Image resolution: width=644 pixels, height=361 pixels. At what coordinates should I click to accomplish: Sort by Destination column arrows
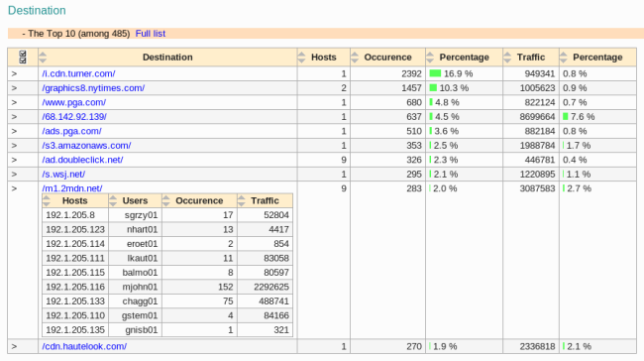tap(43, 58)
